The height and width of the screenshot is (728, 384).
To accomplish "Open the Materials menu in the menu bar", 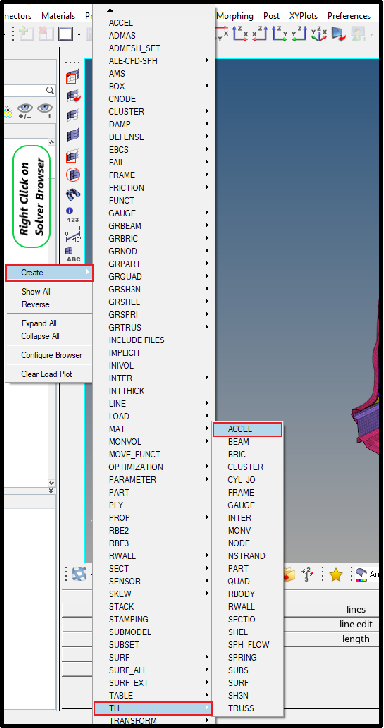I will [x=58, y=16].
